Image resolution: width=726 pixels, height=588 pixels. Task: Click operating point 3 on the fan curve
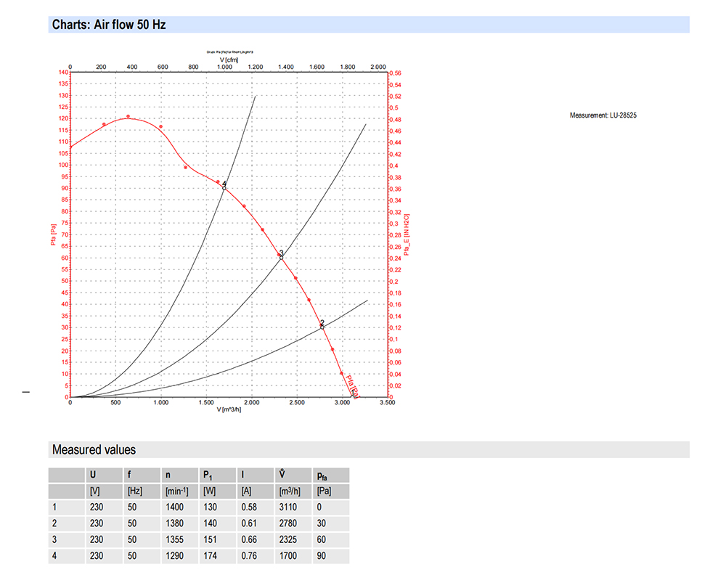281,258
